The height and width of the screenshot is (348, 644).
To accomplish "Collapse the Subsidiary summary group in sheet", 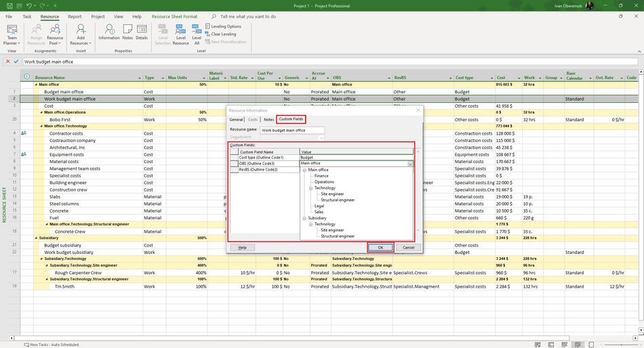I will [x=36, y=238].
